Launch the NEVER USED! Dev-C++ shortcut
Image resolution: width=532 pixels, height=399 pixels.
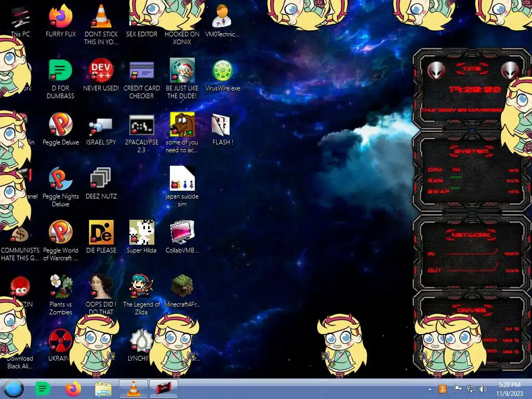point(101,75)
